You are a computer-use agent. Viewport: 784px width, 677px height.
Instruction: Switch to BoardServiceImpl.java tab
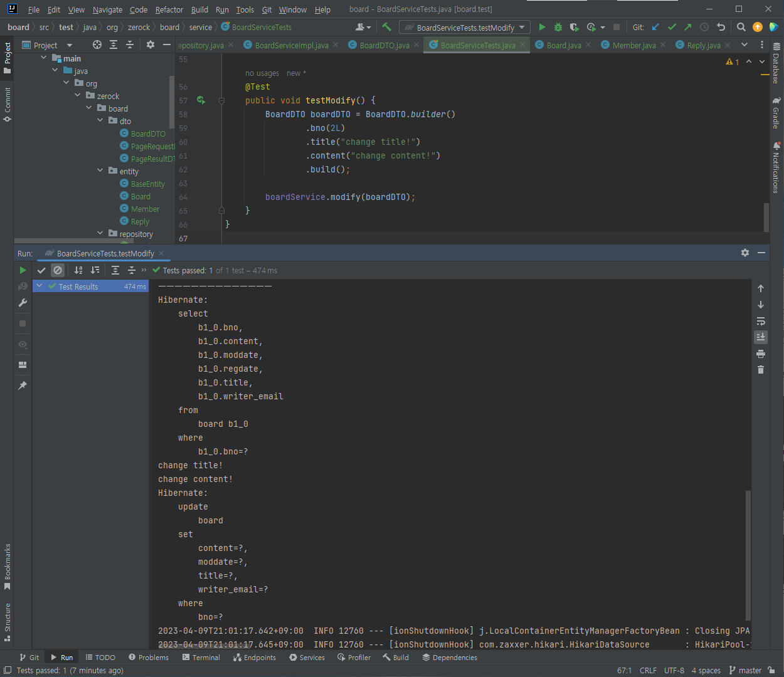291,45
